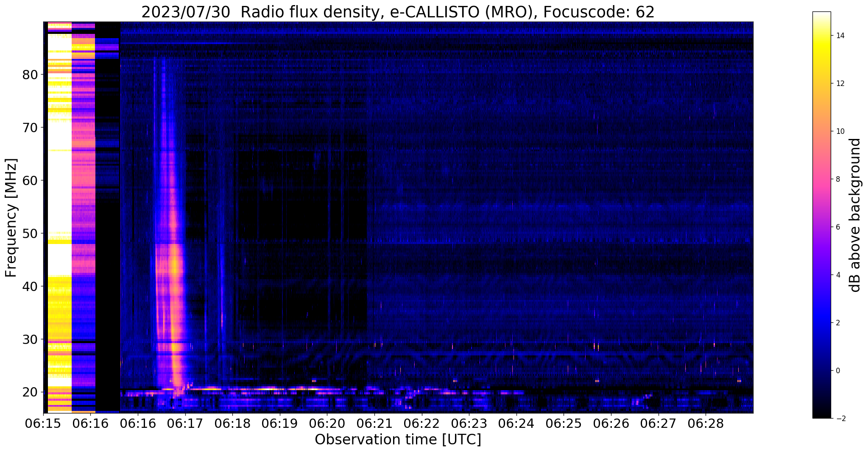Click the 06:24 time tick label

(x=516, y=423)
